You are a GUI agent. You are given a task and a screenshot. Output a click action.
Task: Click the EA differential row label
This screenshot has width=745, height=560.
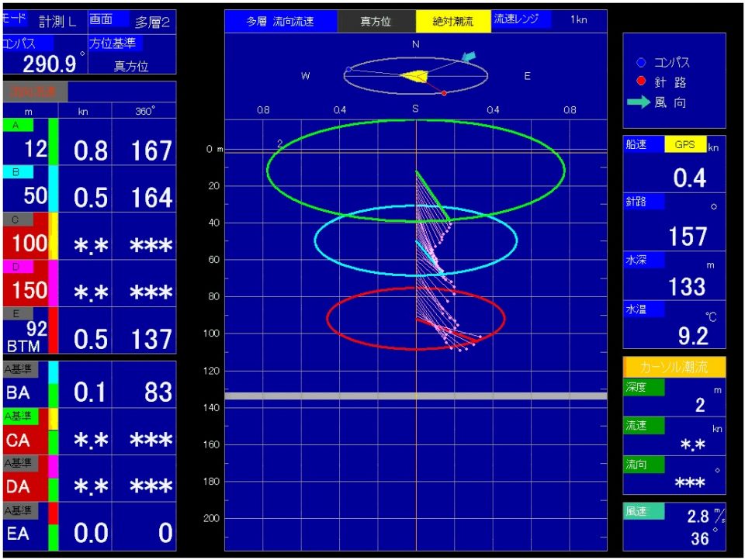18,534
